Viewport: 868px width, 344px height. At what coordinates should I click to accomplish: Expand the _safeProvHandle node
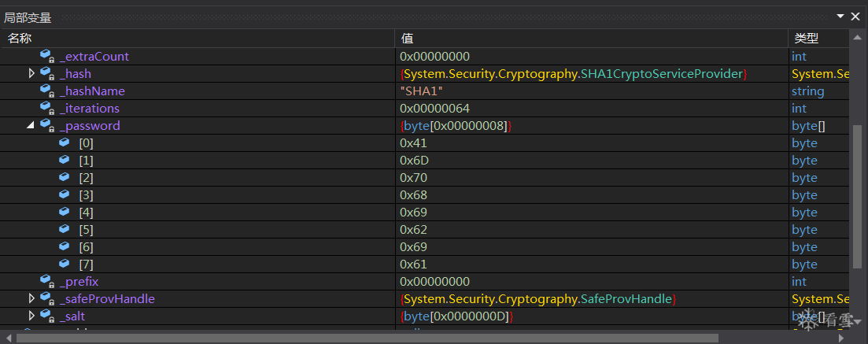31,299
